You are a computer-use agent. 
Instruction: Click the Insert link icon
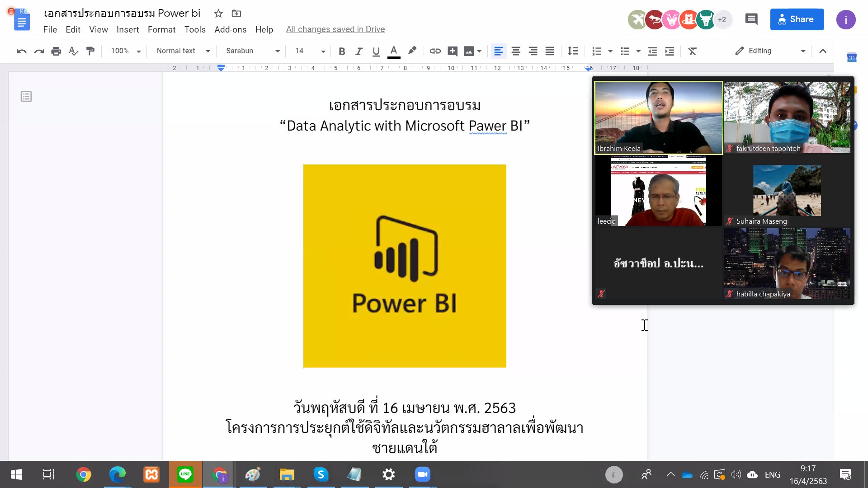click(x=435, y=51)
